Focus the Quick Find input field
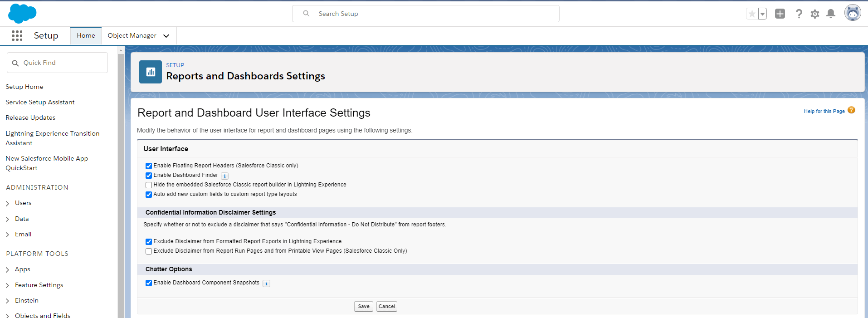868x318 pixels. point(58,63)
